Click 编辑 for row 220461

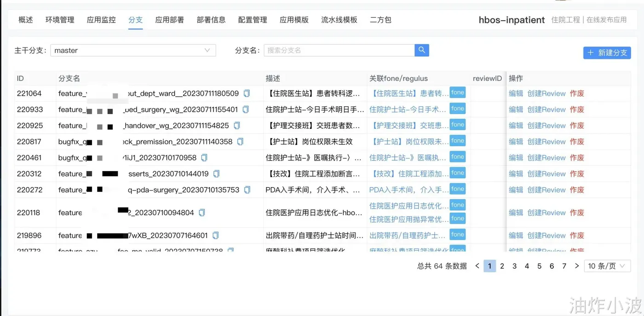click(516, 158)
